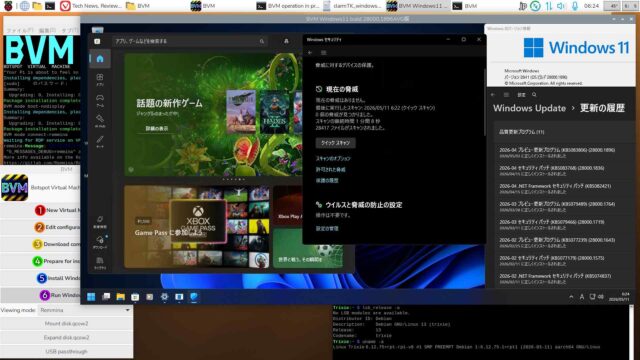This screenshot has width=640, height=360.
Task: Switch to BVM operation in progress terminal
Action: pyautogui.click(x=287, y=6)
